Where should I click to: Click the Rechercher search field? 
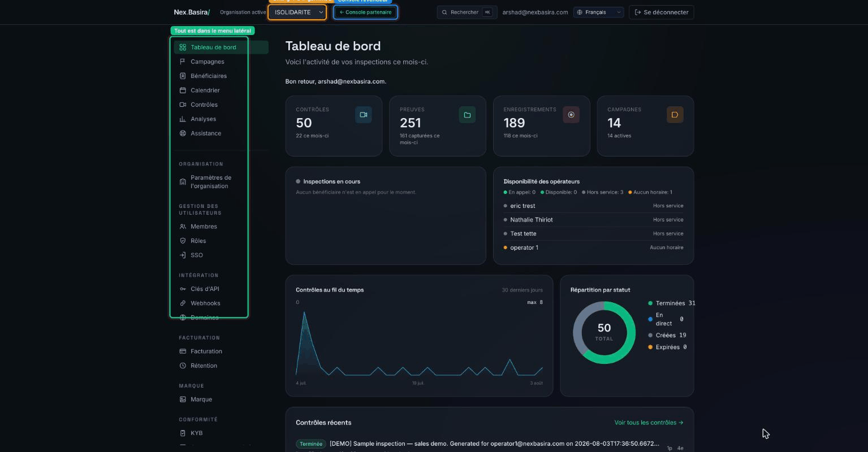[467, 12]
